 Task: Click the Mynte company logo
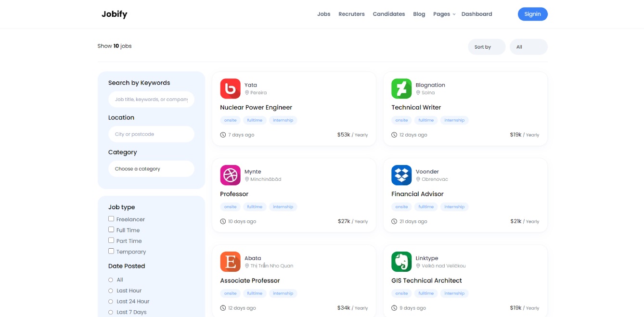point(230,175)
